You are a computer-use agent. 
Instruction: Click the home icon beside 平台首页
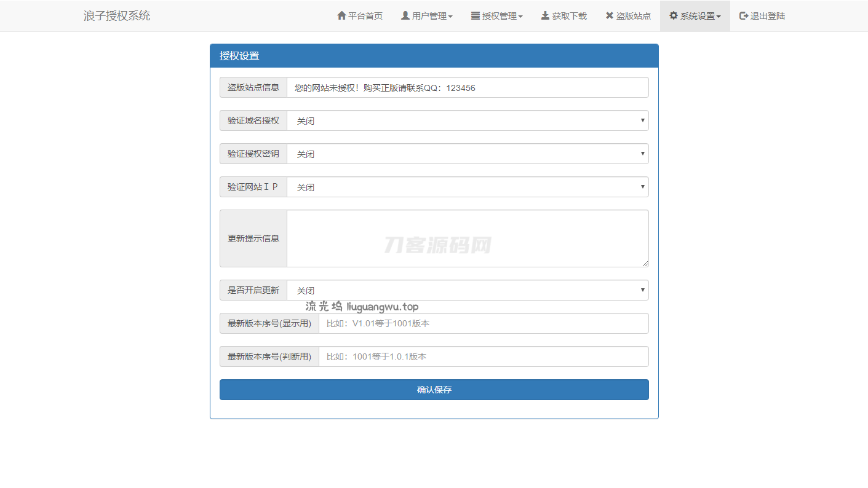click(x=341, y=16)
